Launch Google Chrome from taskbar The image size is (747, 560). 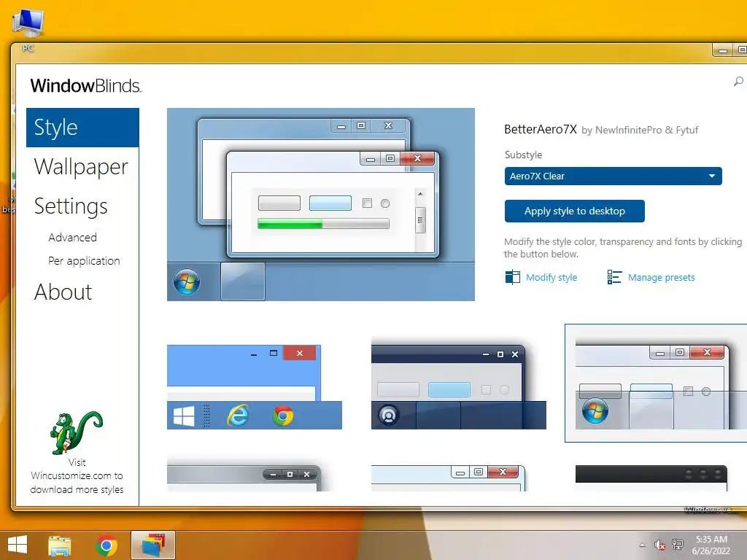107,545
